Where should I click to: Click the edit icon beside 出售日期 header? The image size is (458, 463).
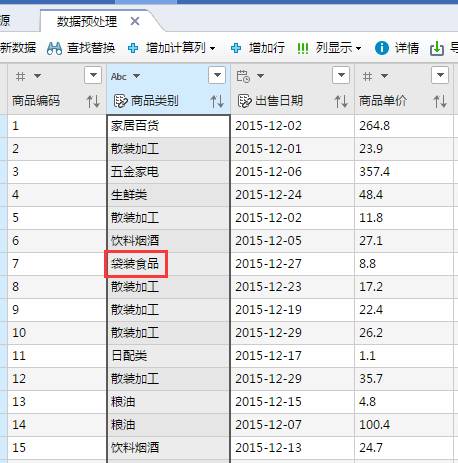(244, 101)
